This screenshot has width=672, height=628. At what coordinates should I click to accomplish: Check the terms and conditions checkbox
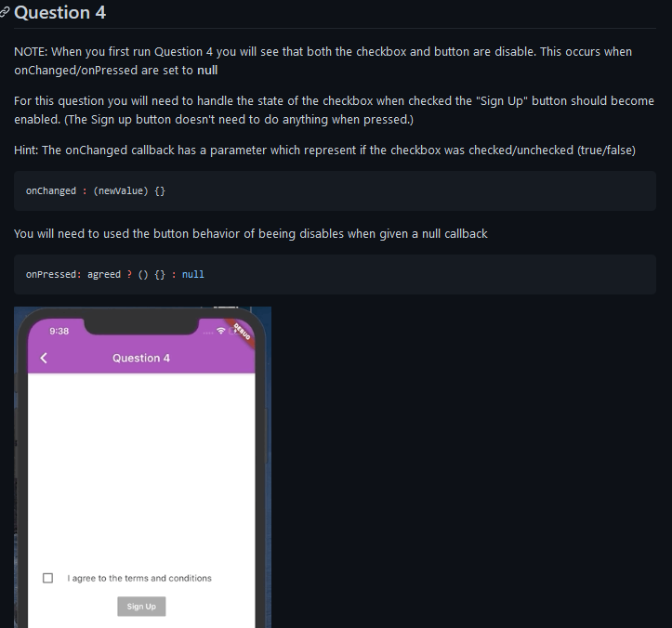(x=48, y=578)
